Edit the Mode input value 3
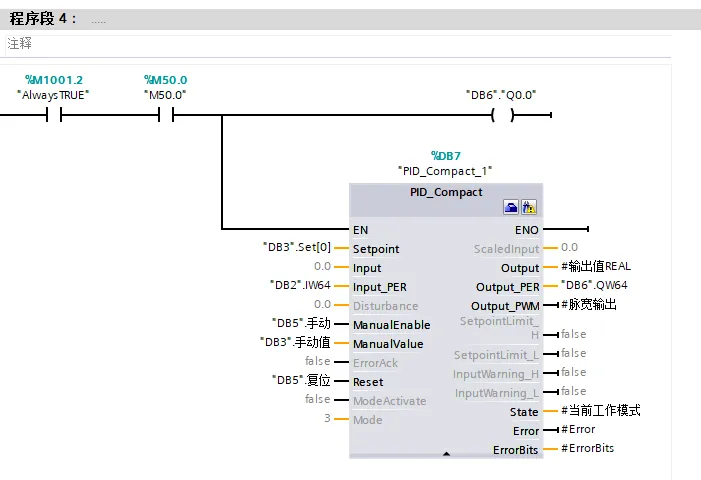The height and width of the screenshot is (480, 701). (x=327, y=418)
